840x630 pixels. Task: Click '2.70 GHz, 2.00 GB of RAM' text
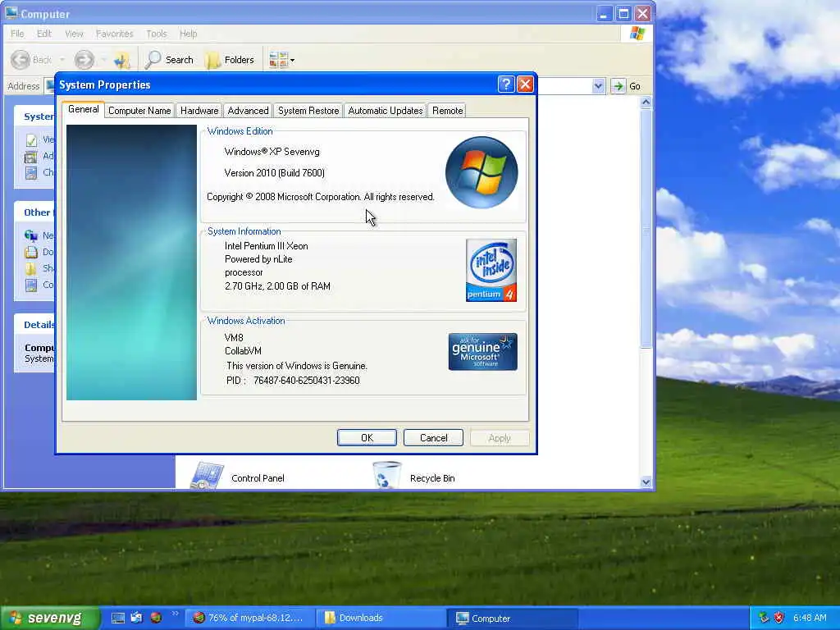pos(277,286)
